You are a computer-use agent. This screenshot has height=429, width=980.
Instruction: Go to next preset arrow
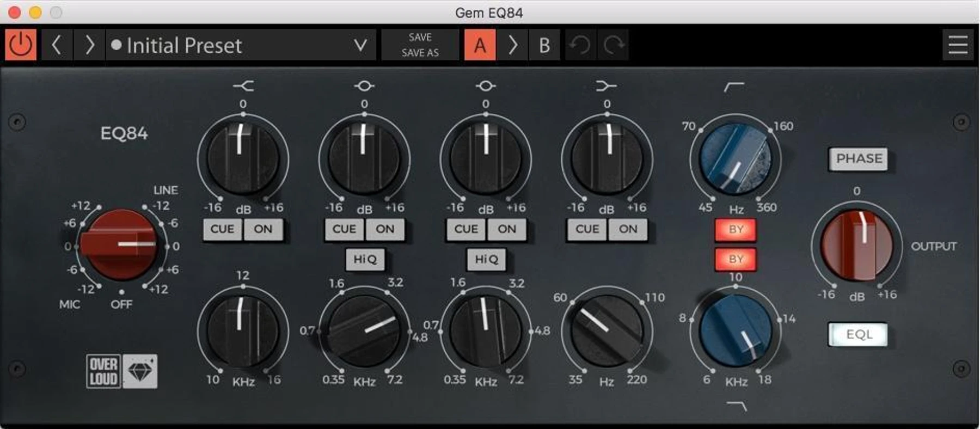(89, 45)
